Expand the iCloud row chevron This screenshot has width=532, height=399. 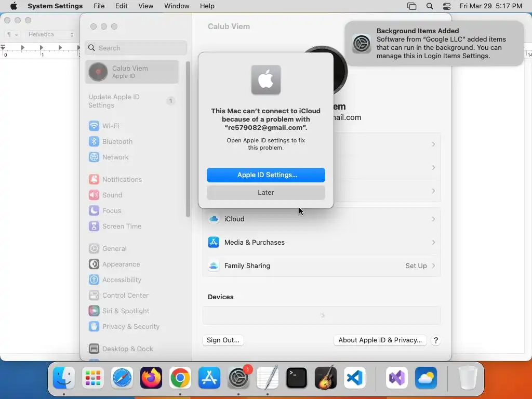[433, 219]
